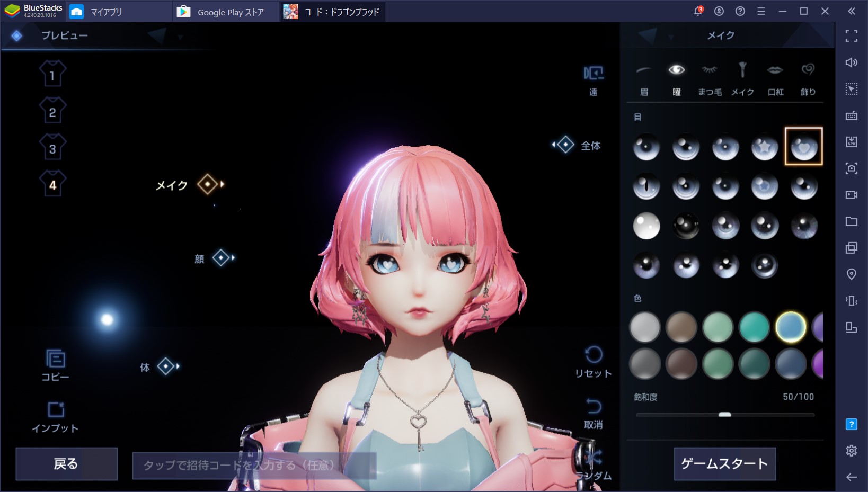This screenshot has width=868, height=492.
Task: Pick the dark gray eye color
Action: pyautogui.click(x=644, y=364)
